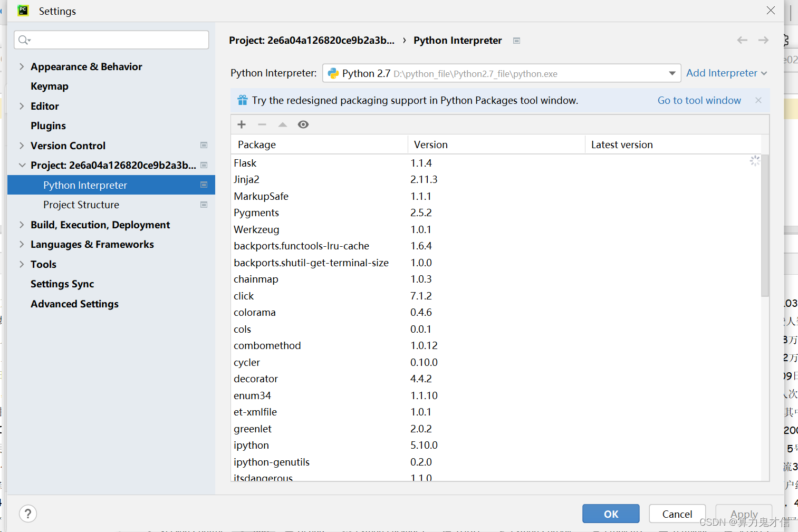
Task: Open the help question mark icon
Action: 28,514
